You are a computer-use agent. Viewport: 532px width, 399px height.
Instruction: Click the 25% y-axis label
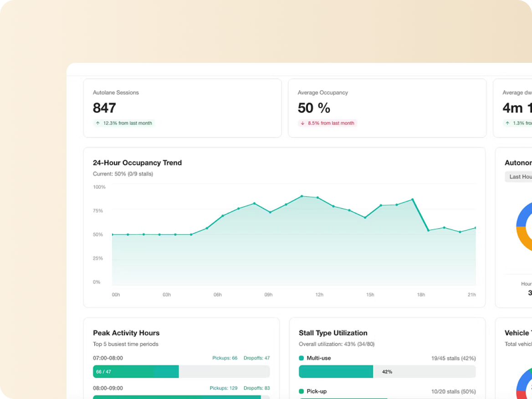pyautogui.click(x=98, y=258)
